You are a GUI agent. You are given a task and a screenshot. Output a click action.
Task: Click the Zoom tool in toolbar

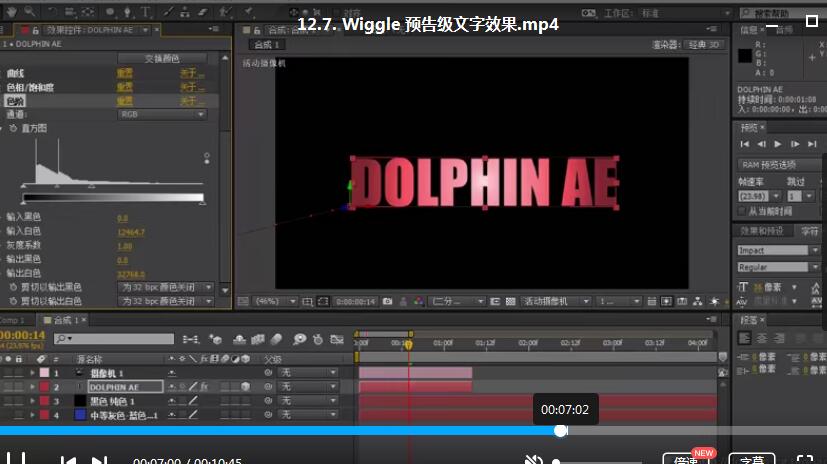pos(28,12)
